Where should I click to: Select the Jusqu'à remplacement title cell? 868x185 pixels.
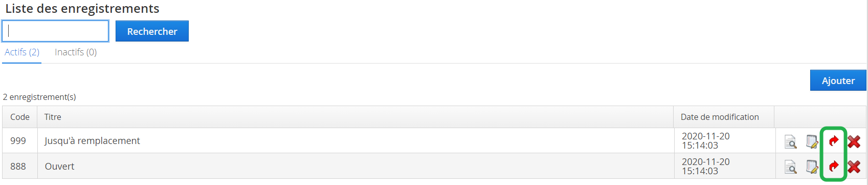click(x=355, y=141)
